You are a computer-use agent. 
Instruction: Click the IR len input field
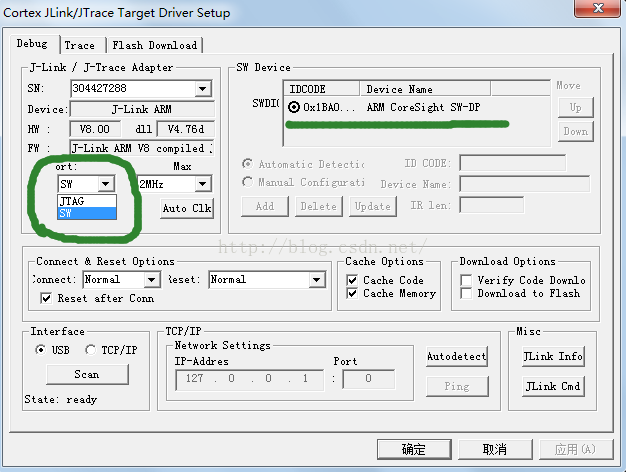pyautogui.click(x=491, y=205)
